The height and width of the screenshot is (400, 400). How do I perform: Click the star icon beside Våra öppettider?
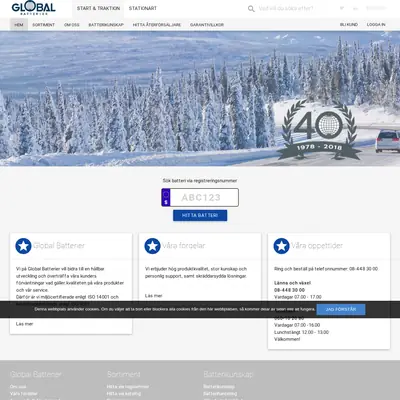click(281, 246)
